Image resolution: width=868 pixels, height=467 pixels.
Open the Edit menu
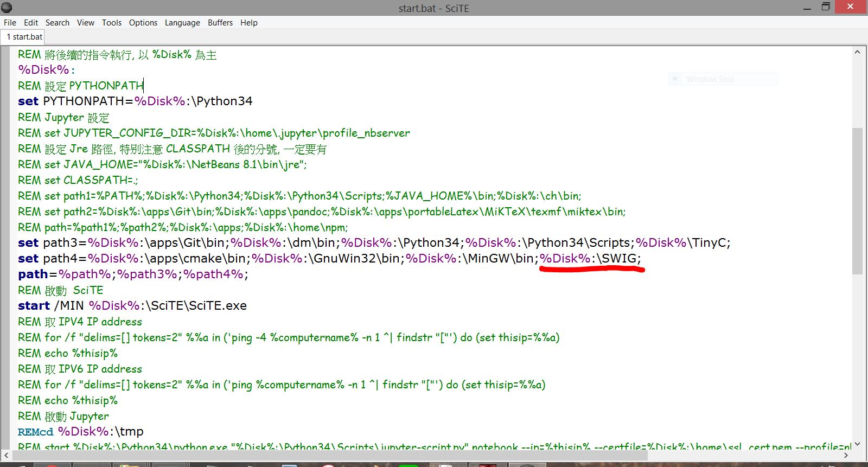[31, 23]
